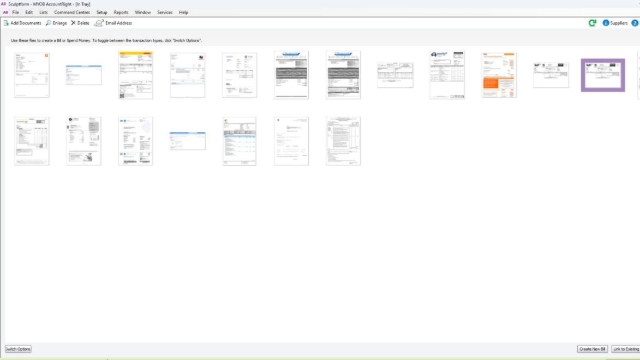
Task: Select the thumbnail with red-blue logo top right
Action: click(x=188, y=75)
